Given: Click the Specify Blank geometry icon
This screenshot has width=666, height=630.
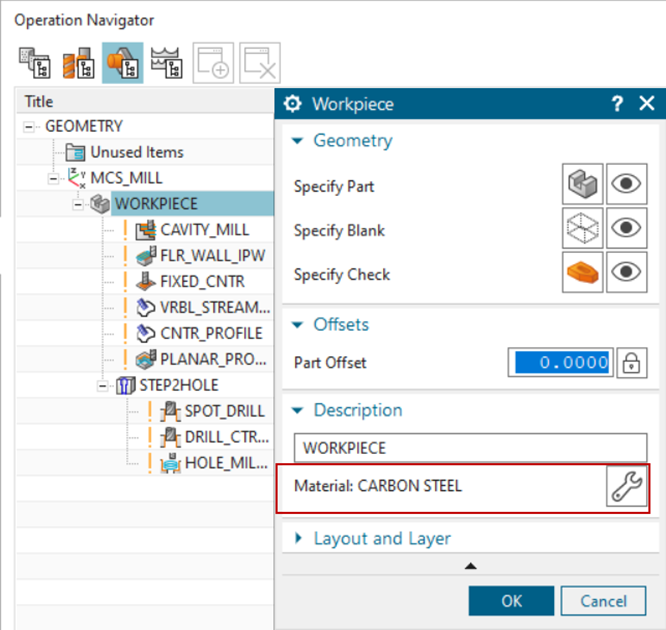Looking at the screenshot, I should (x=582, y=229).
